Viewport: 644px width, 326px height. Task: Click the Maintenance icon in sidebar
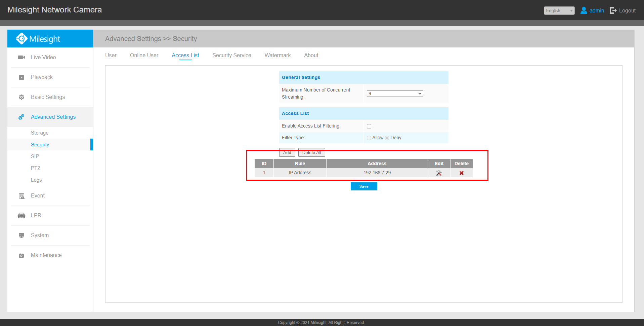(x=22, y=255)
